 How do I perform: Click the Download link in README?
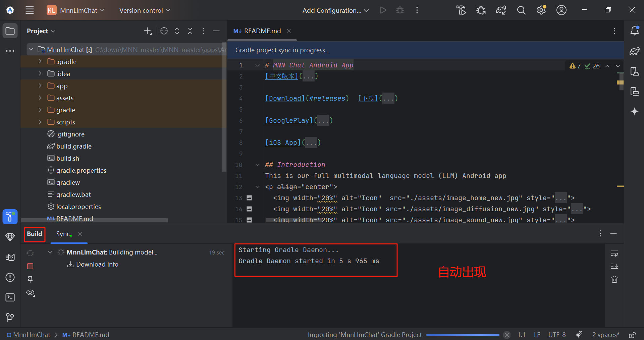285,99
